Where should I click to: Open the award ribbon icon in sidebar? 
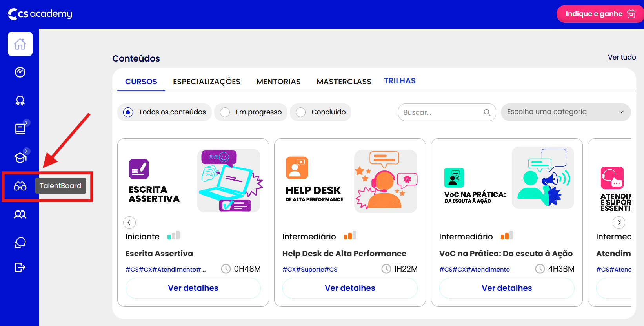[x=20, y=101]
